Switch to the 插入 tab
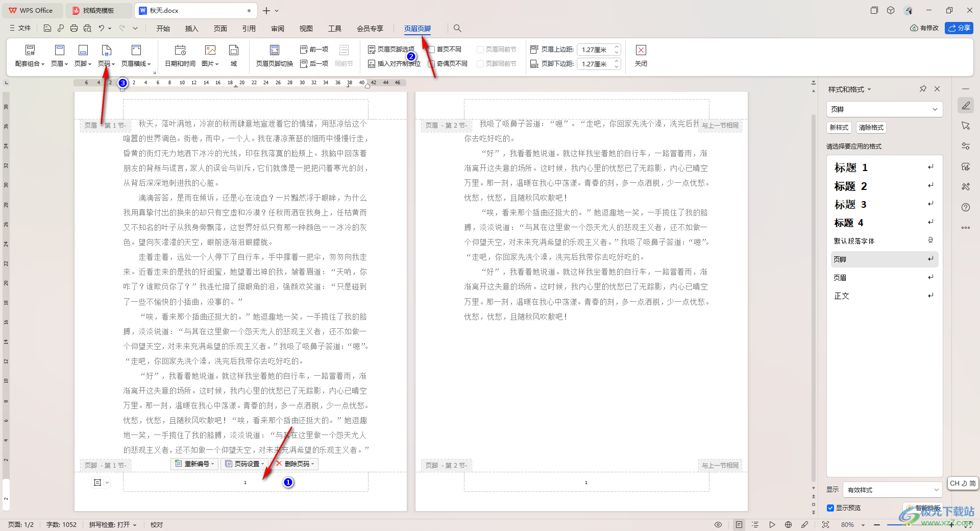Viewport: 980px width, 531px height. [192, 29]
